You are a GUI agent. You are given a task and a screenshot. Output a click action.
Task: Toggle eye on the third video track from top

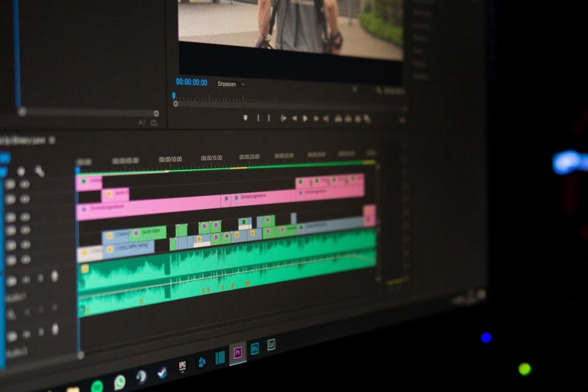coord(25,217)
